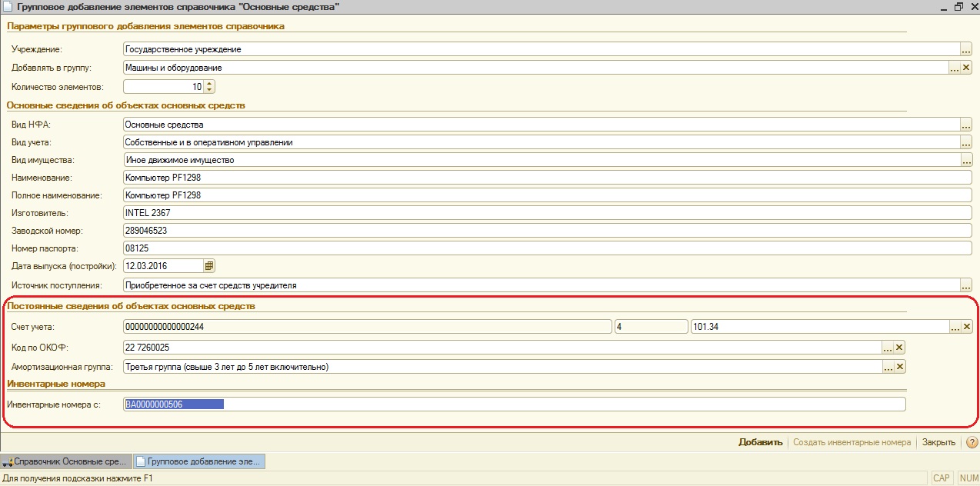
Task: Switch to Групповое добавление элементов tab
Action: 199,461
